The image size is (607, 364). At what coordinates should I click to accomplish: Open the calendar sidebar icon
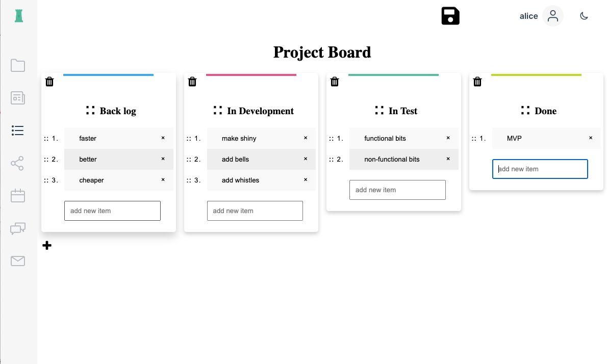18,196
